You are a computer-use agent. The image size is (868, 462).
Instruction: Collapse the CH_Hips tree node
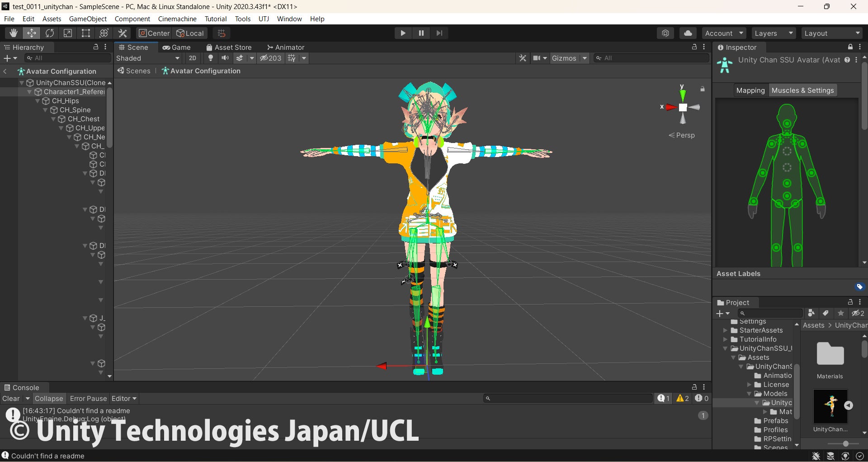pyautogui.click(x=38, y=101)
